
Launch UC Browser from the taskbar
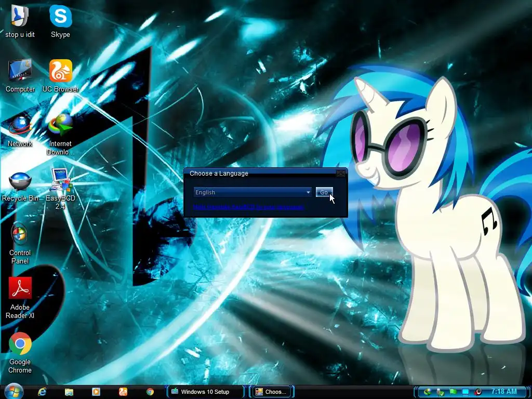[123, 392]
